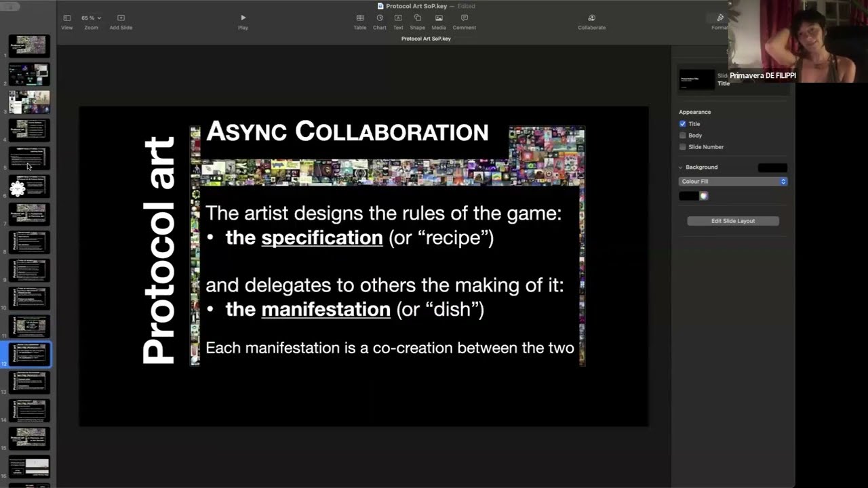
Task: Insert a Chart from the toolbar
Action: [x=380, y=22]
